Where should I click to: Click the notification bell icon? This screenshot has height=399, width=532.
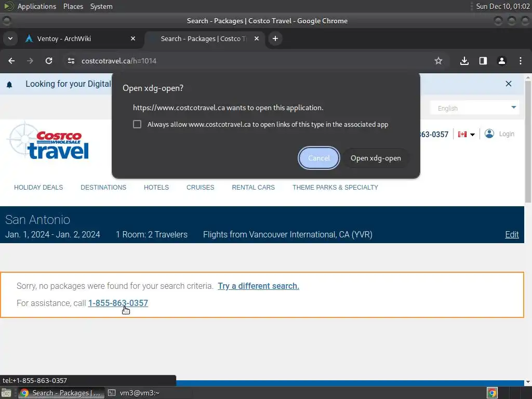pyautogui.click(x=9, y=85)
